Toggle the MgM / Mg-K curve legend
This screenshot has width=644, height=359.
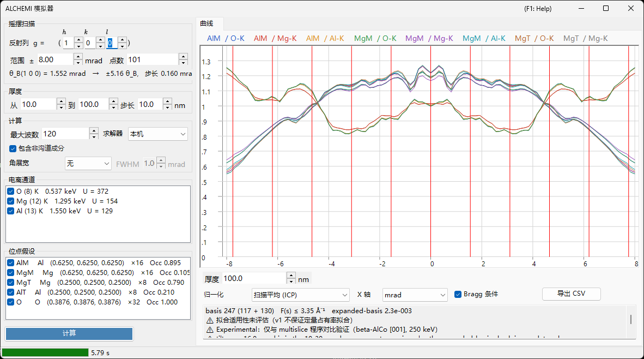[x=429, y=38]
